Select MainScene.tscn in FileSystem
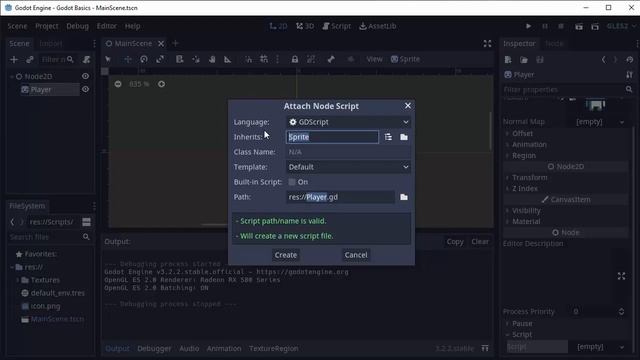The width and height of the screenshot is (640, 360). 57,319
